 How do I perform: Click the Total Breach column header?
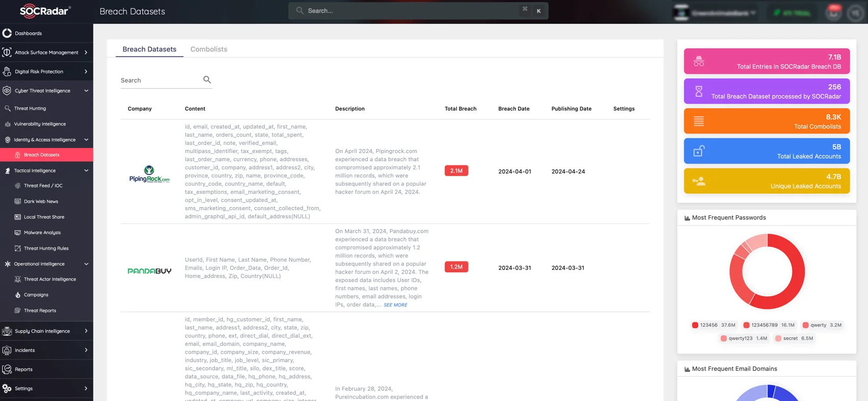coord(460,109)
